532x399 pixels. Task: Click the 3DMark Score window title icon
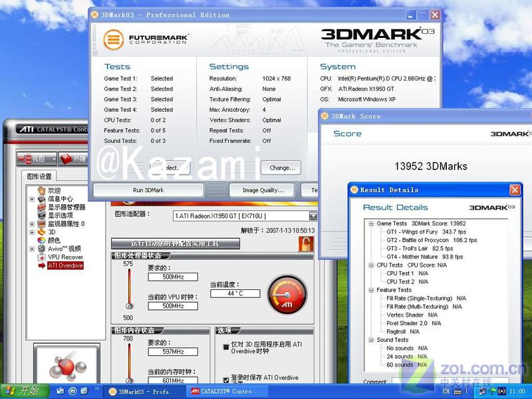point(325,116)
